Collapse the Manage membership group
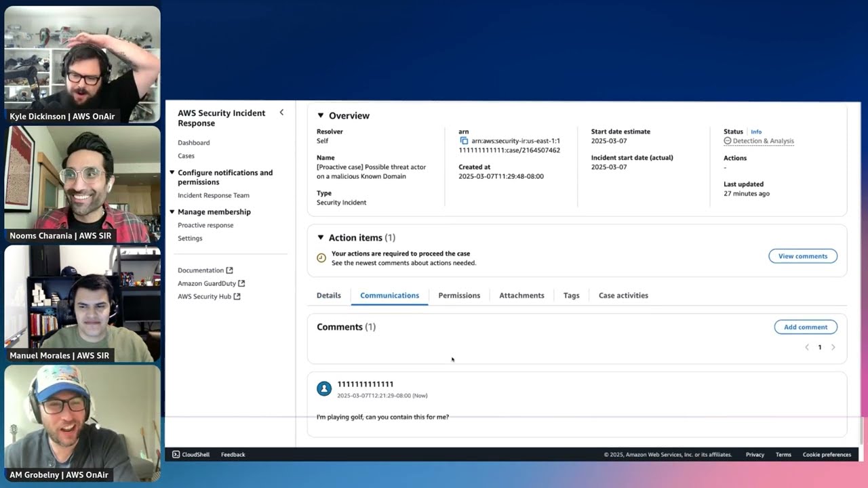Screen dimensions: 868x488 (x=172, y=212)
